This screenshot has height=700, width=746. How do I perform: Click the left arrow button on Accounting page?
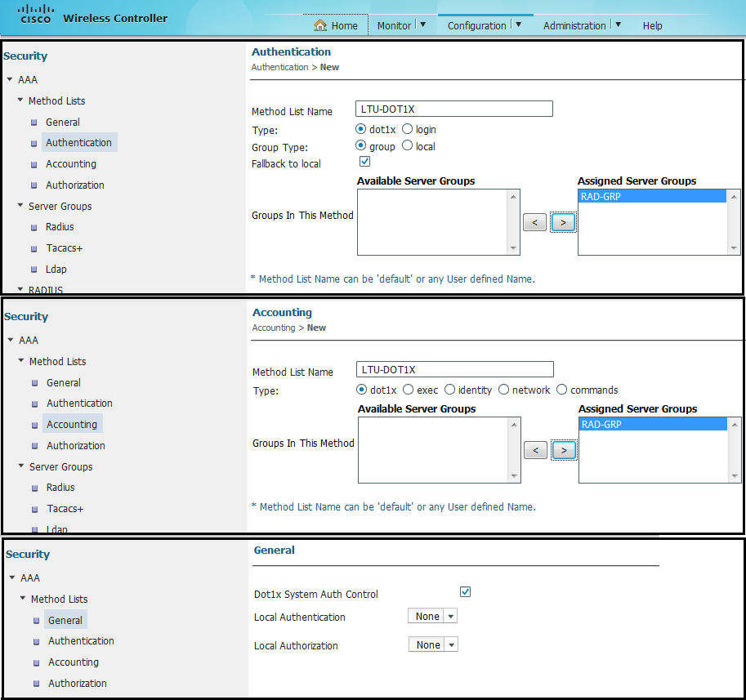pos(535,450)
